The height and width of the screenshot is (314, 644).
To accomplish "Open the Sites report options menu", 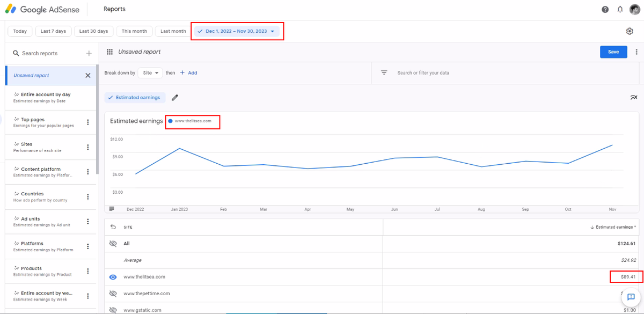I will [88, 147].
